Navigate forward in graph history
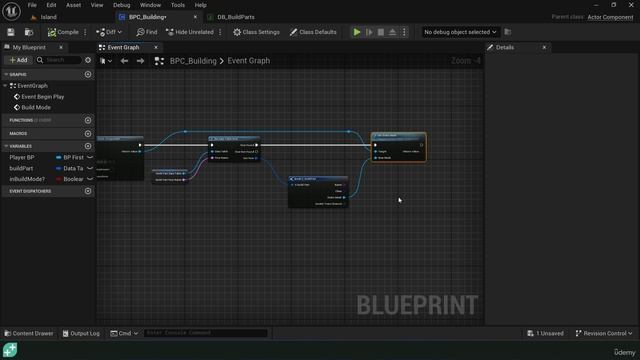 point(140,61)
